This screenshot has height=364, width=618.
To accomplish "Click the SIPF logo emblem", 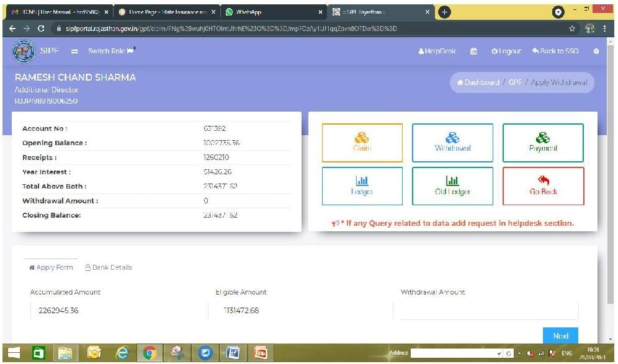I will point(24,51).
